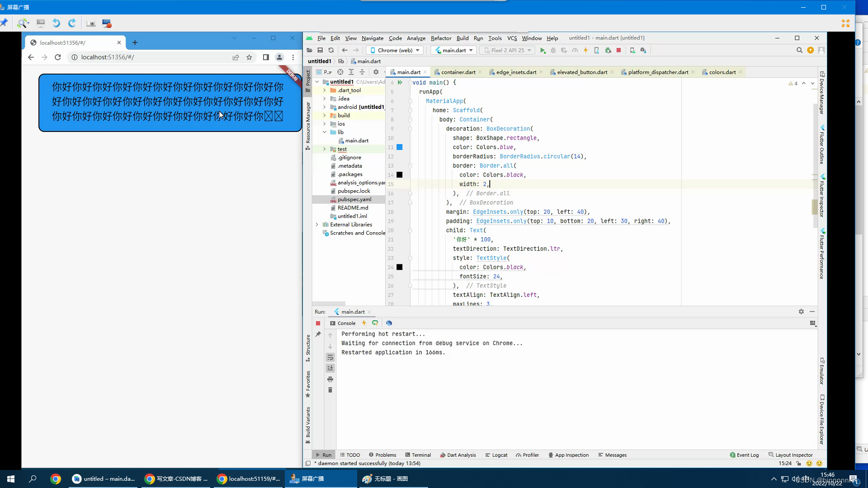Click the green Run button in toolbar
868x488 pixels.
(542, 50)
